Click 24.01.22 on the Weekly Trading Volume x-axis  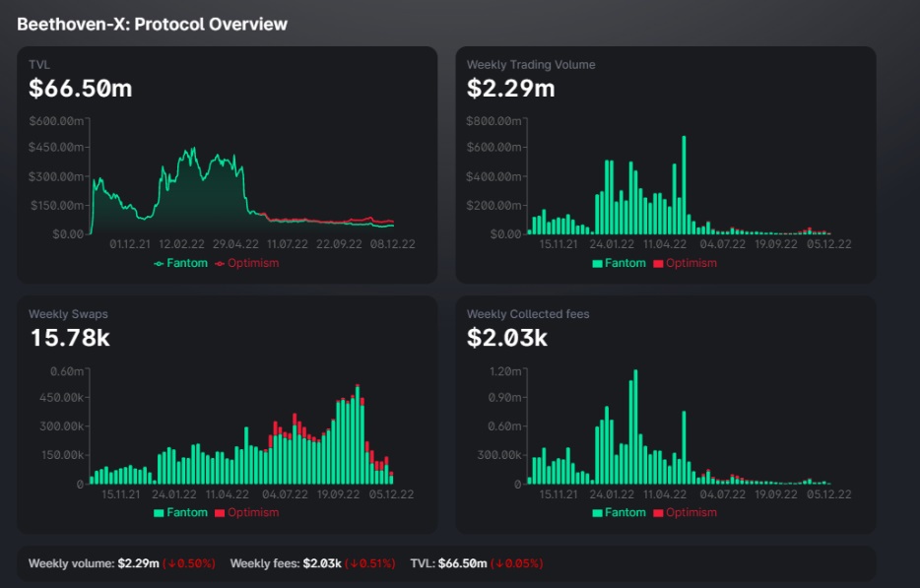point(612,244)
